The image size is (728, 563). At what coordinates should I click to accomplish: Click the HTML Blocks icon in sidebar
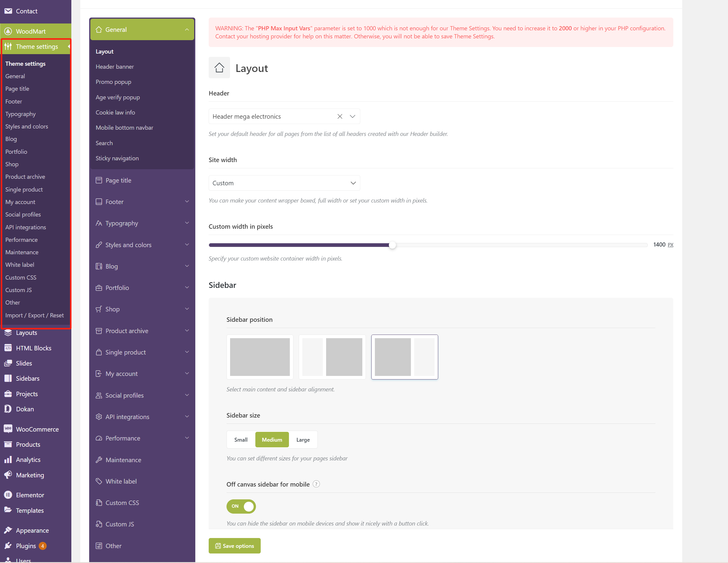coord(8,348)
